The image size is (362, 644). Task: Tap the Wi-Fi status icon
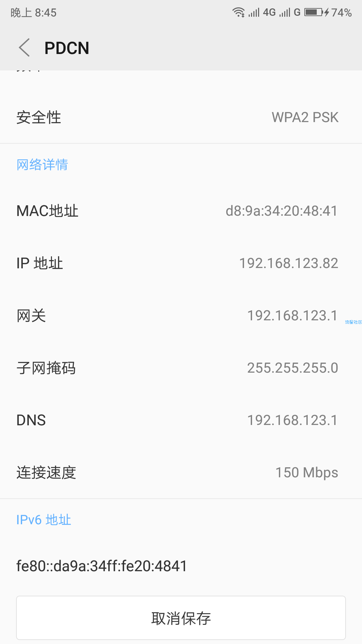point(238,12)
